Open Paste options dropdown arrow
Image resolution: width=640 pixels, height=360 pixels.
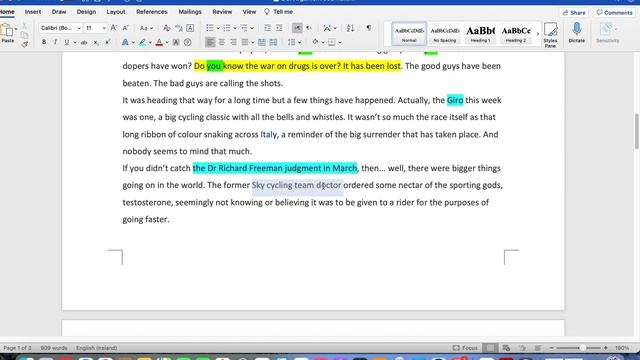coord(16,29)
